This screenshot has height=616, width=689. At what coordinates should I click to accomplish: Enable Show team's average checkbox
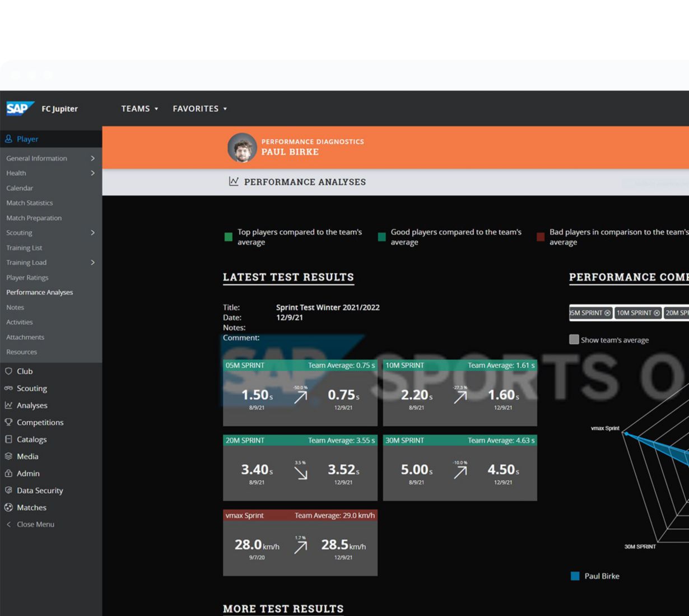tap(574, 339)
